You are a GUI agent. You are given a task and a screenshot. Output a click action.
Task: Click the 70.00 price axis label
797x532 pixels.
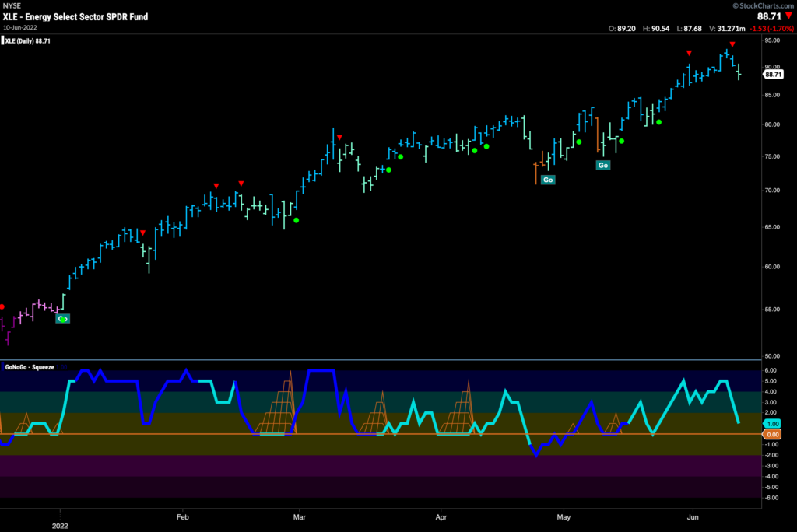772,191
